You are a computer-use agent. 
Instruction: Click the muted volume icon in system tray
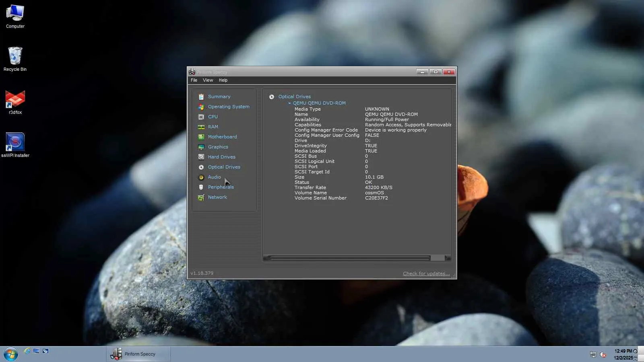pyautogui.click(x=603, y=354)
